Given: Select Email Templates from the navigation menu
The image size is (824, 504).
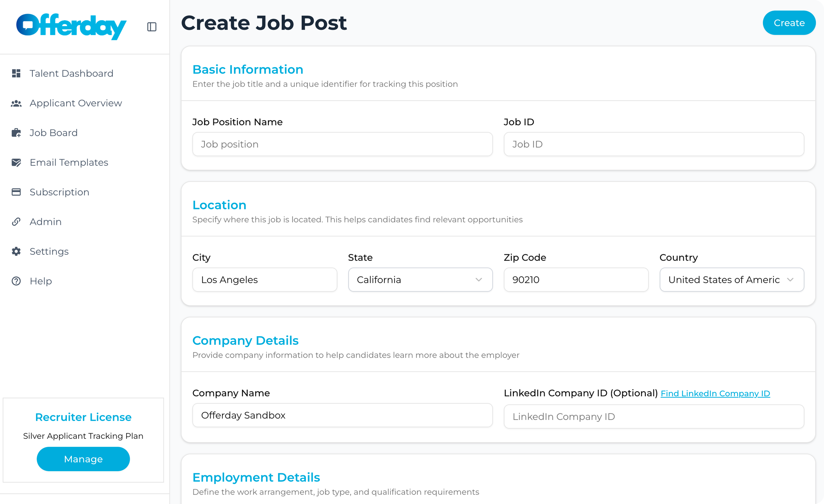Looking at the screenshot, I should pos(69,162).
